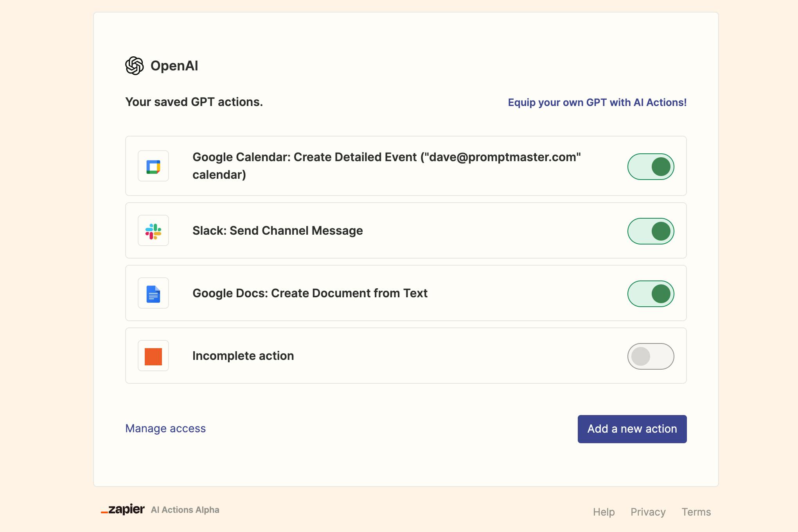Click the Slack app icon
Screen dimensions: 798x532
[x=153, y=231]
